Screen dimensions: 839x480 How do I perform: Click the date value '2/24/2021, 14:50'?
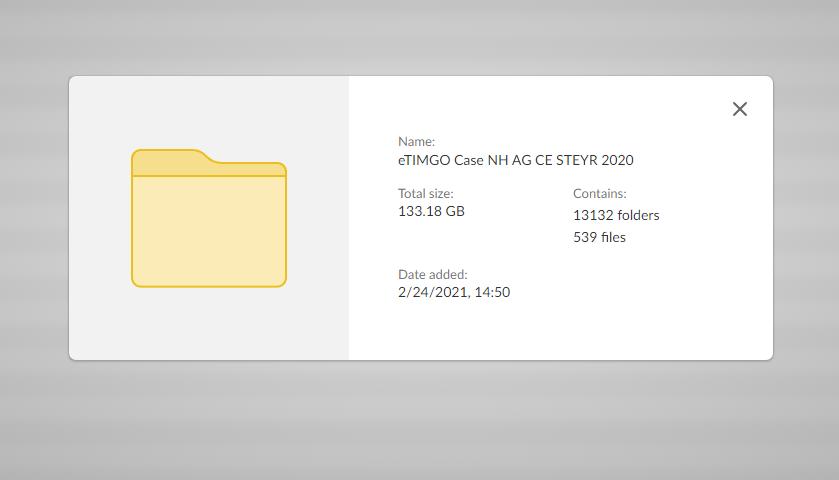click(x=454, y=292)
